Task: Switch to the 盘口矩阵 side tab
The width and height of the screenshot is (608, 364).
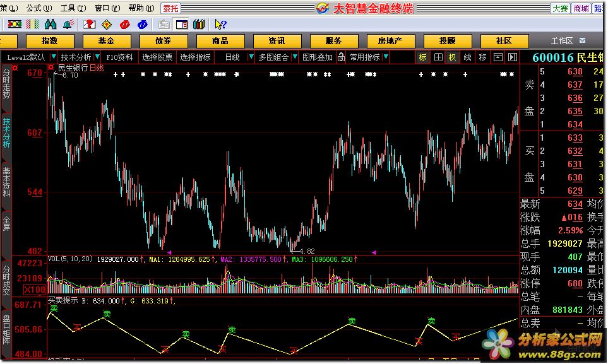Action: (x=6, y=331)
